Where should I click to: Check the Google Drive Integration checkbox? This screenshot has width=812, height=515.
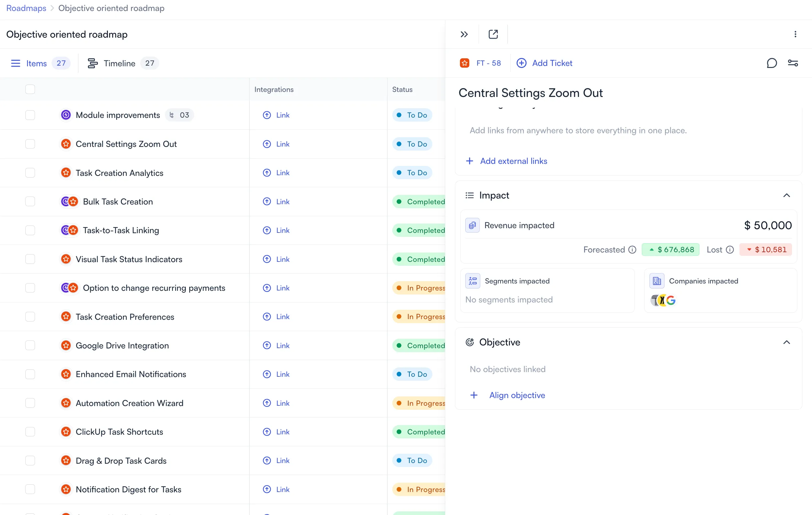click(x=30, y=345)
